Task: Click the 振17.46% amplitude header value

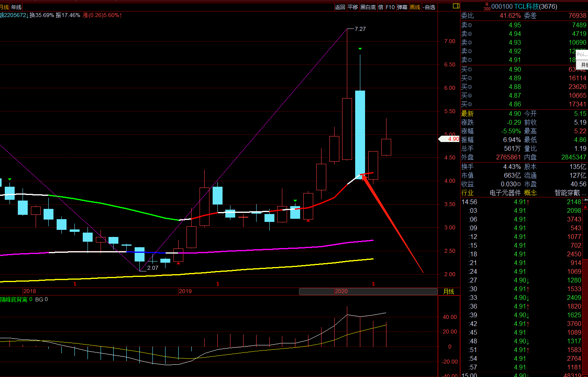Action: pos(68,15)
